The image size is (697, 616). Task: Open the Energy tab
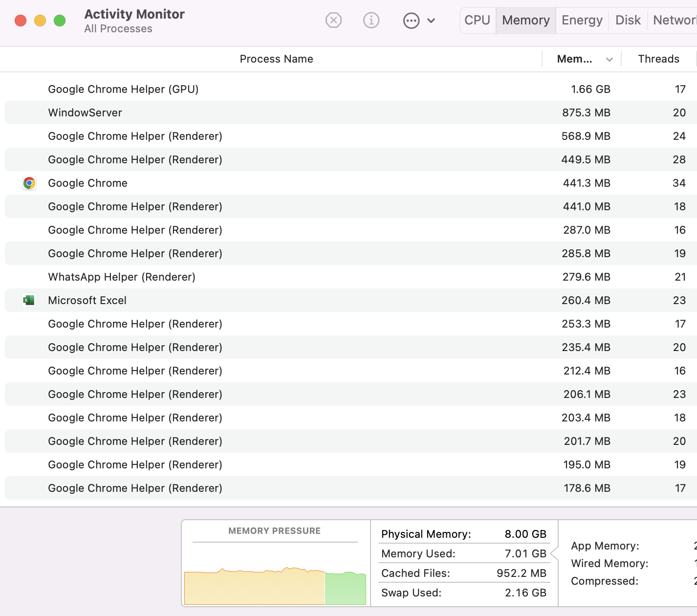(x=582, y=21)
